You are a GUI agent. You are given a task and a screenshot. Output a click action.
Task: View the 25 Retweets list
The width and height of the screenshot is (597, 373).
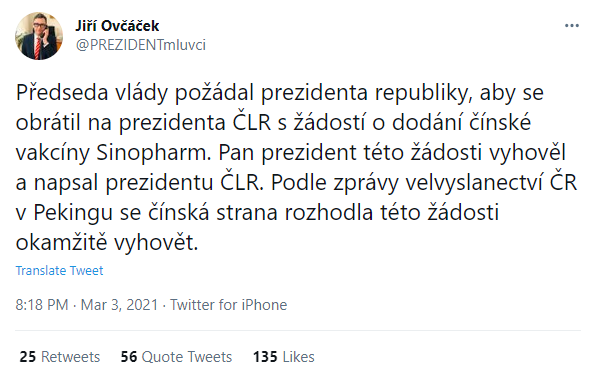[60, 357]
